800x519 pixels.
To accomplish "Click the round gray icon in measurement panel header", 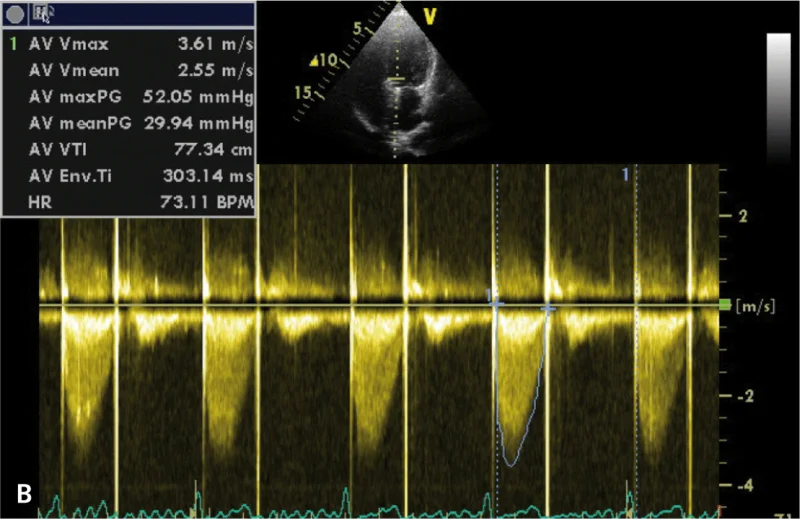I will (15, 14).
